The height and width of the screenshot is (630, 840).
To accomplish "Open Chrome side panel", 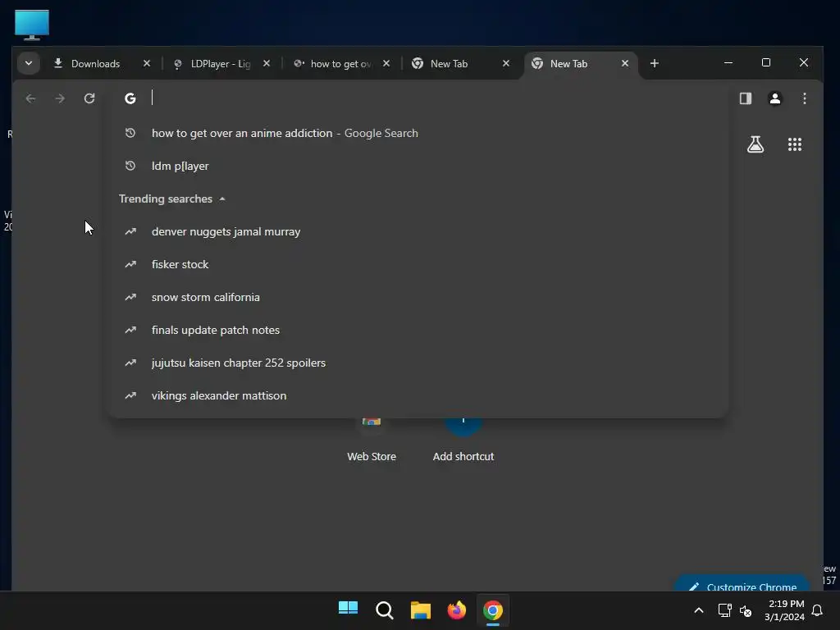I will point(745,98).
